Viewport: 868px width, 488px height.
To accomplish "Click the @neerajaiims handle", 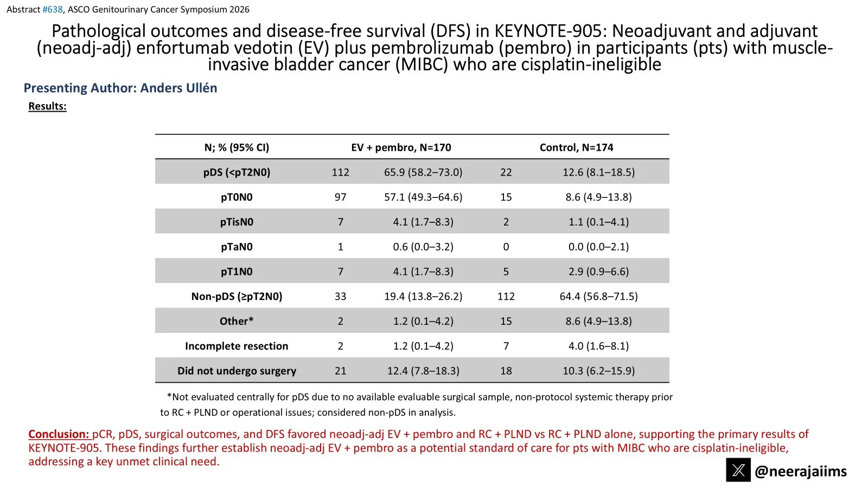I will tap(800, 471).
